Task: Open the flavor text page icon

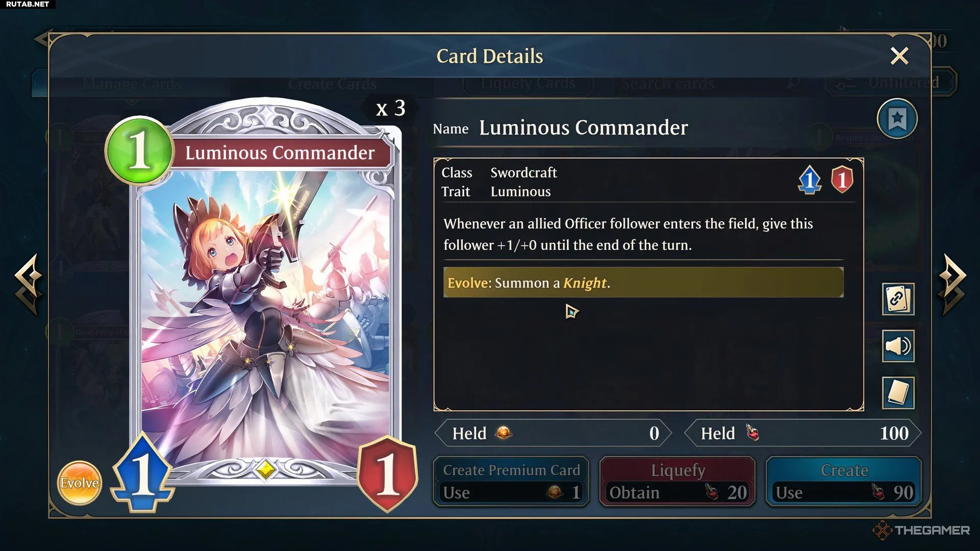Action: [898, 393]
